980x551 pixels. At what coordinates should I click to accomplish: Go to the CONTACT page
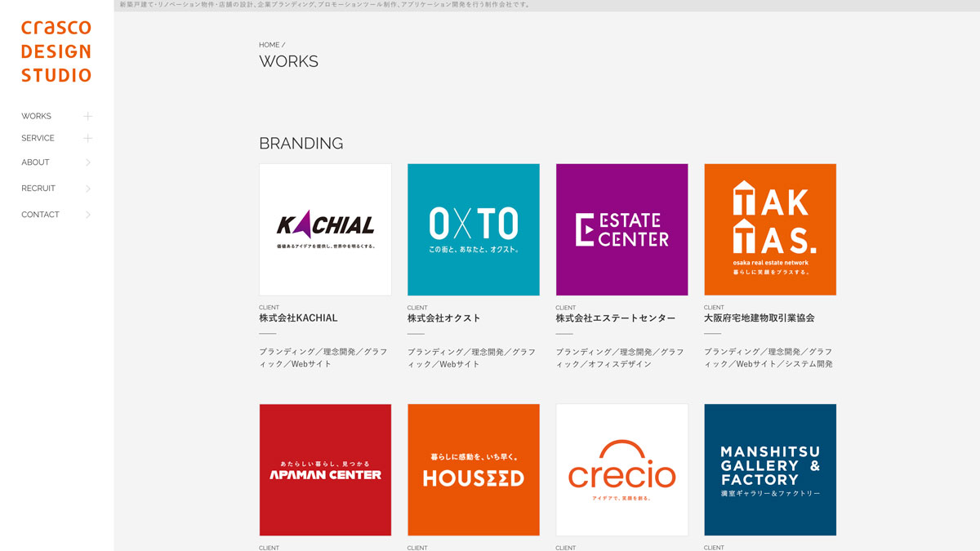pos(40,215)
